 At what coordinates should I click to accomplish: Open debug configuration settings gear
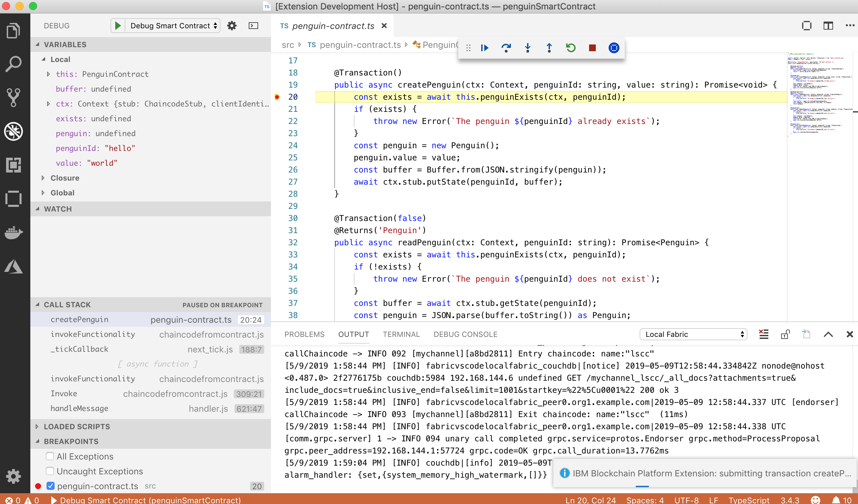click(232, 25)
